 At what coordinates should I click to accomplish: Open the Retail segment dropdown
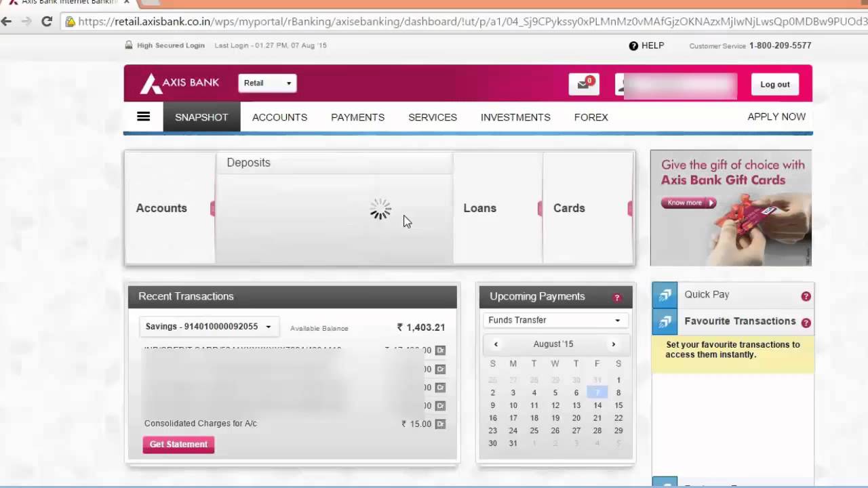tap(267, 83)
